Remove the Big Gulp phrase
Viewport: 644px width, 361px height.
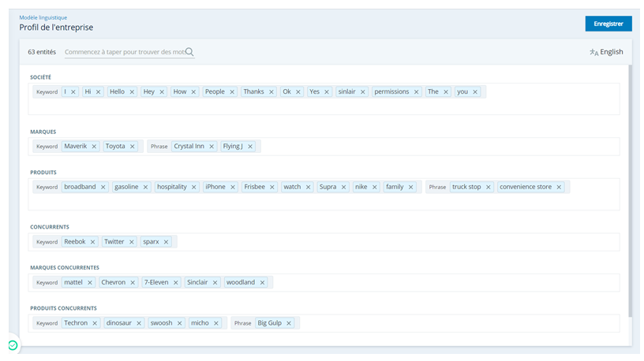289,323
